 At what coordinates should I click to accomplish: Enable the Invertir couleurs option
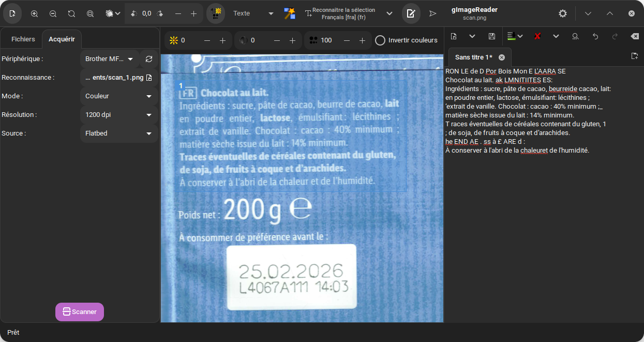(x=380, y=40)
